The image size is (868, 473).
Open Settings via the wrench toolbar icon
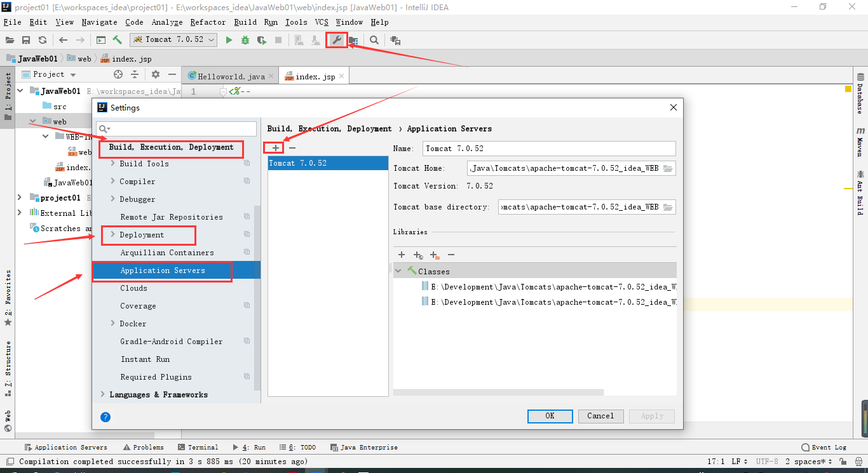[337, 40]
